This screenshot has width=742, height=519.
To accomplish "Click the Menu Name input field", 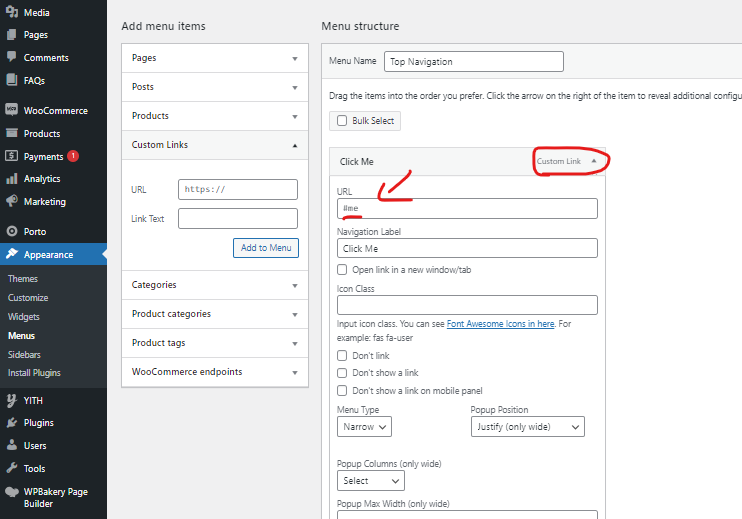I will pos(474,62).
